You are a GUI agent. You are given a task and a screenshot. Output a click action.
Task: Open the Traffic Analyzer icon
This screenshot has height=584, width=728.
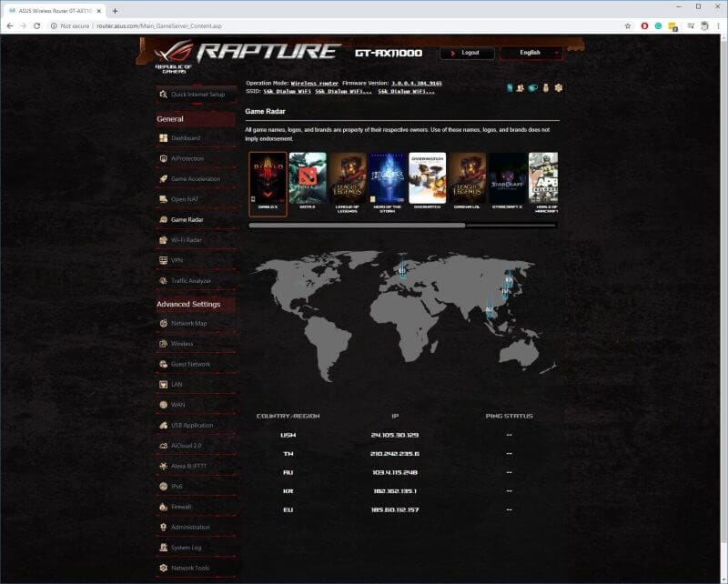click(x=164, y=281)
